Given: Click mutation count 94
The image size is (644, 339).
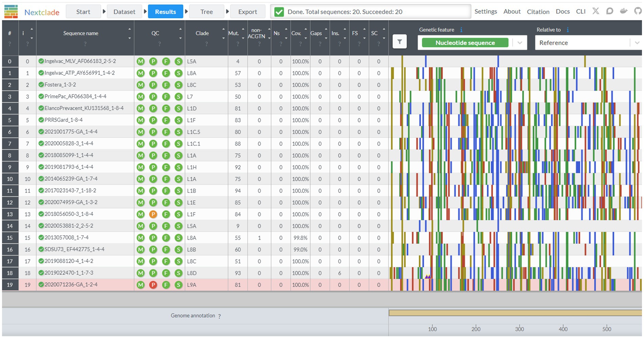Looking at the screenshot, I should 238,191.
